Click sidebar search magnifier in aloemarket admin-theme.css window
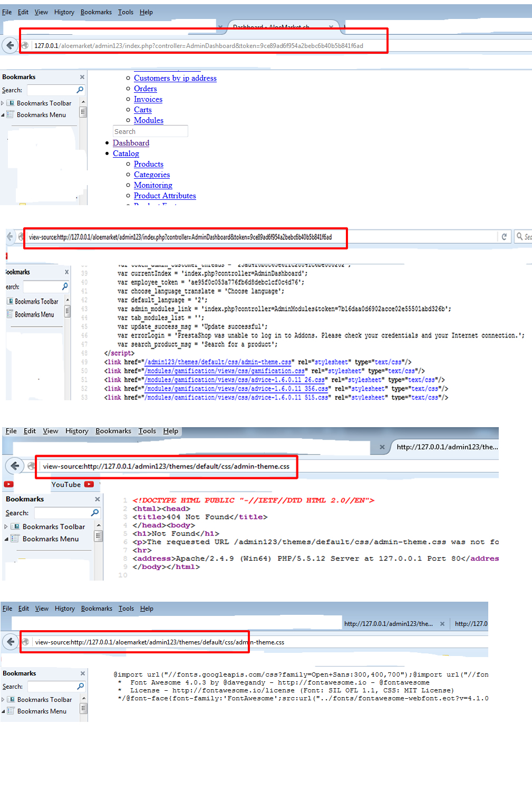This screenshot has width=532, height=791. pos(81,687)
